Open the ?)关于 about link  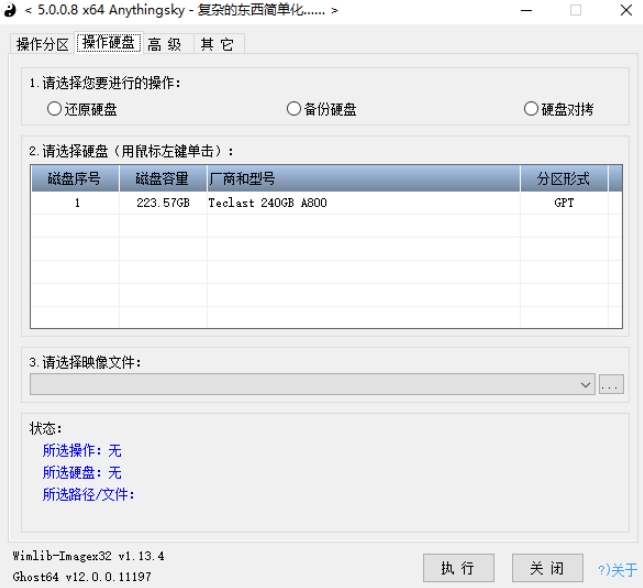(618, 570)
